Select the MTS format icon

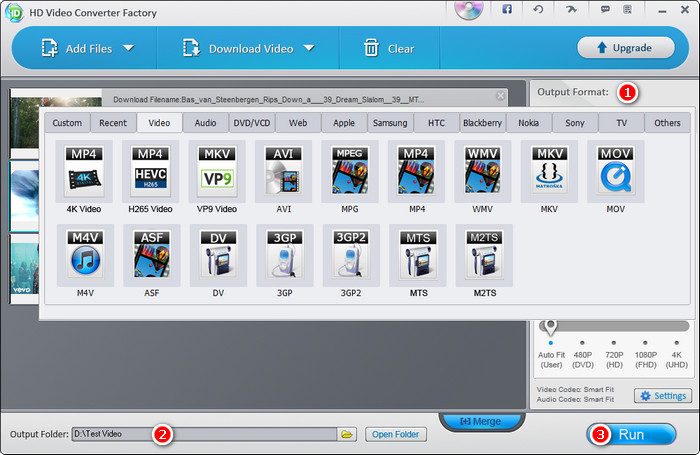click(x=418, y=255)
